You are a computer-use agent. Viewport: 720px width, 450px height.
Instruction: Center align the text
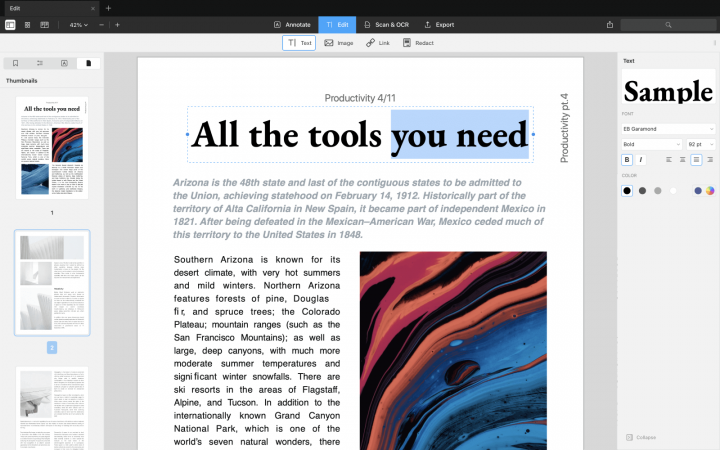pyautogui.click(x=683, y=160)
